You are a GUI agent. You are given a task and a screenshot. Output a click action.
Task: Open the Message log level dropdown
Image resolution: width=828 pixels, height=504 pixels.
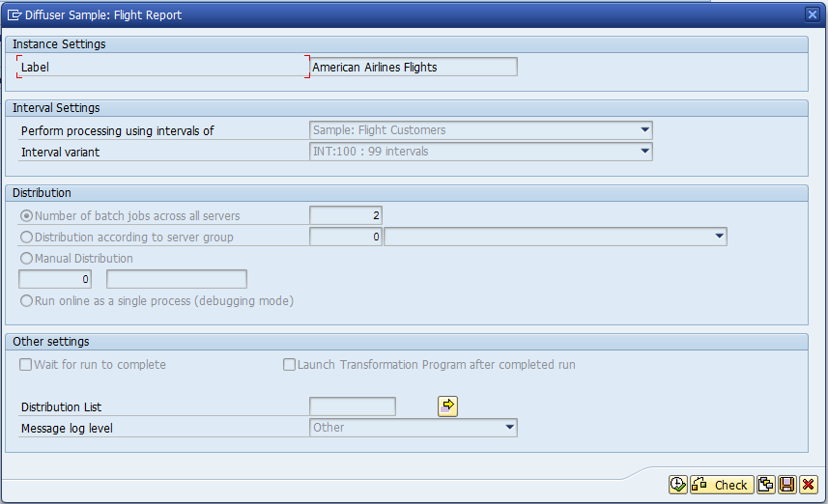click(509, 428)
